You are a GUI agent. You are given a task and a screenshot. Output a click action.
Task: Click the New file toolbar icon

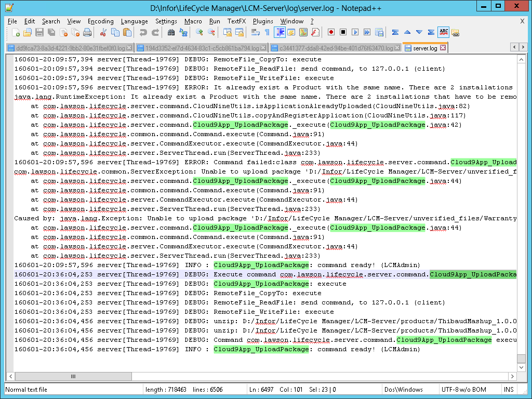[x=16, y=32]
